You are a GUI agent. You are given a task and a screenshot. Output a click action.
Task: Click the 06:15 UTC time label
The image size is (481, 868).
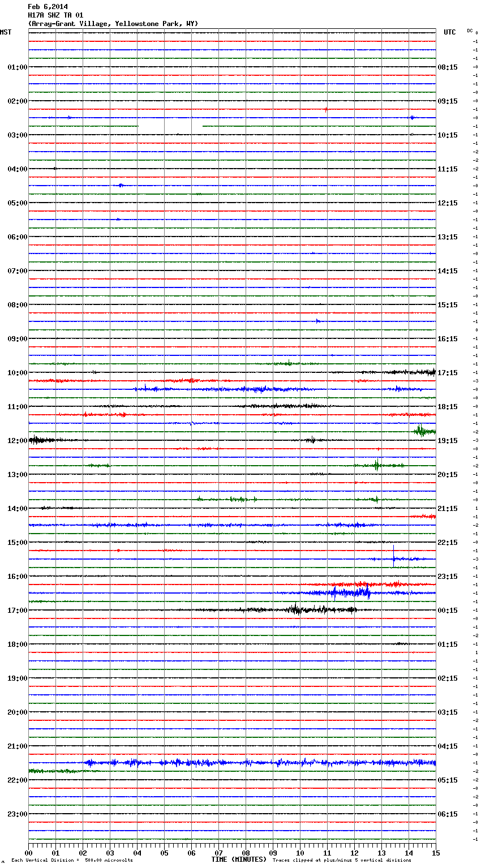point(448,814)
